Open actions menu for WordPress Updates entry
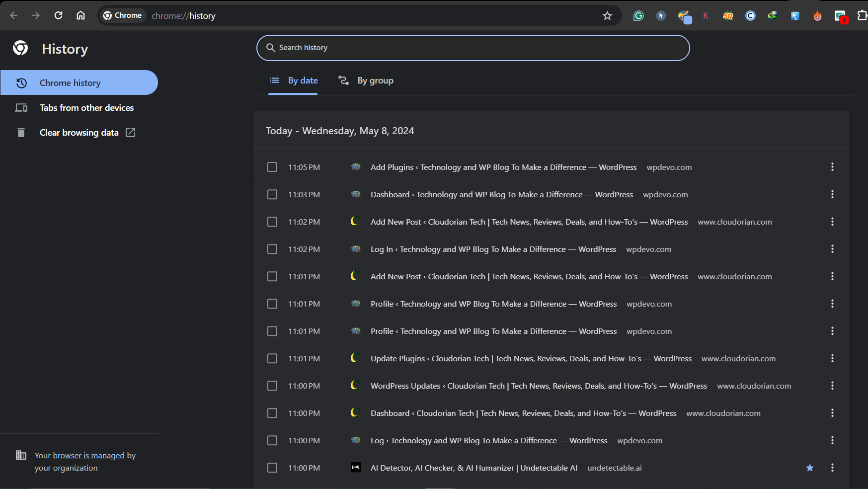This screenshot has height=489, width=868. 832,386
